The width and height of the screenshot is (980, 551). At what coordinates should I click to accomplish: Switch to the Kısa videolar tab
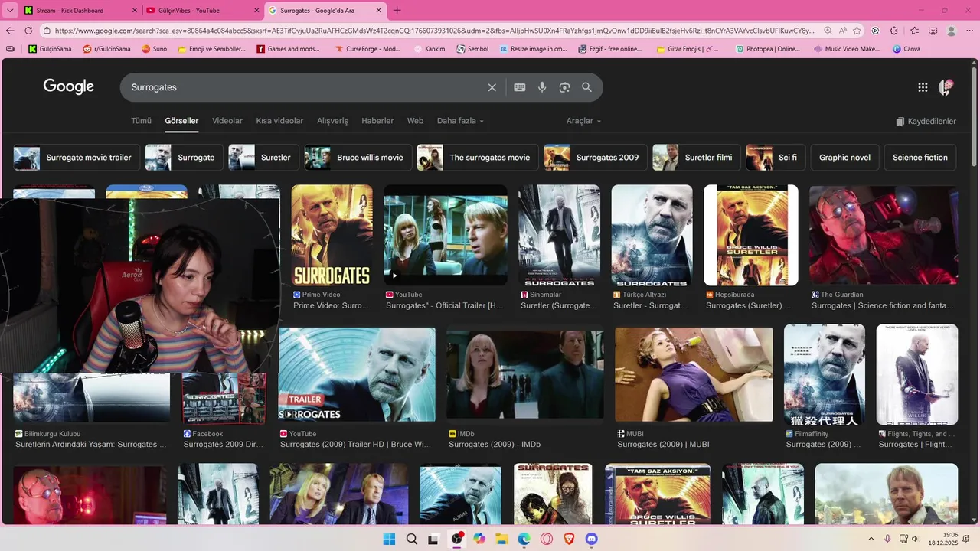click(279, 121)
